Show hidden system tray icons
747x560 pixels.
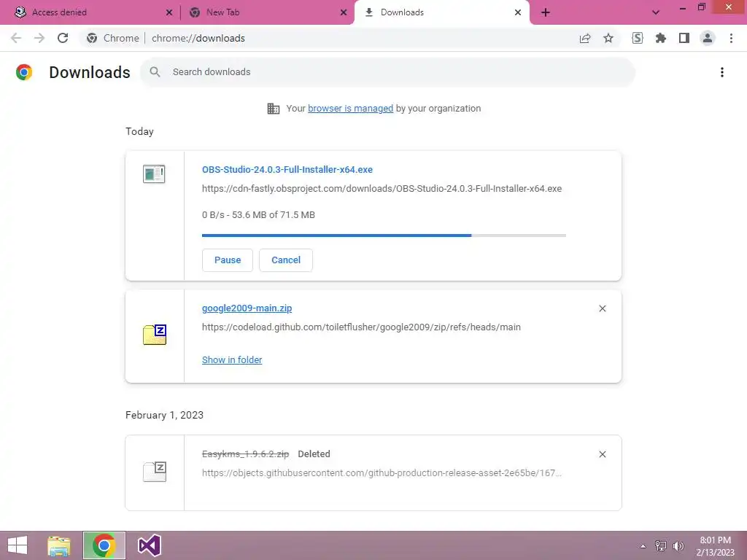tap(643, 546)
